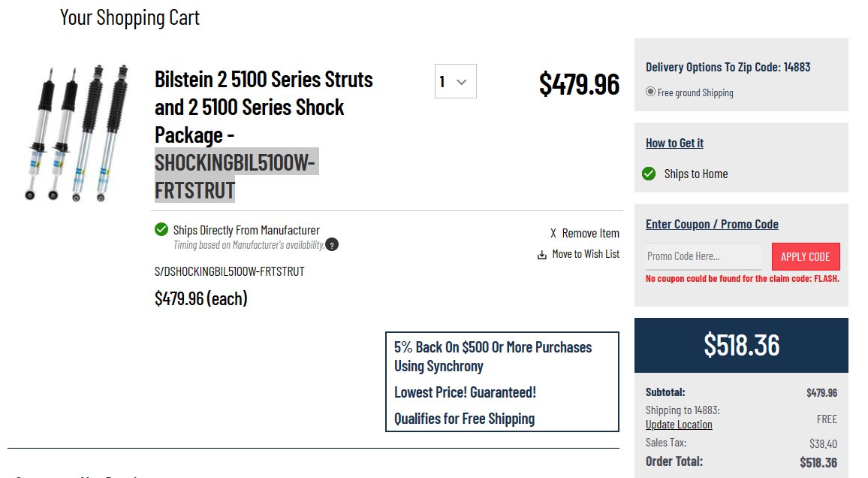Image resolution: width=868 pixels, height=478 pixels.
Task: Click green checkmark beside Ships Directly From Manufacturer
Action: pyautogui.click(x=161, y=229)
